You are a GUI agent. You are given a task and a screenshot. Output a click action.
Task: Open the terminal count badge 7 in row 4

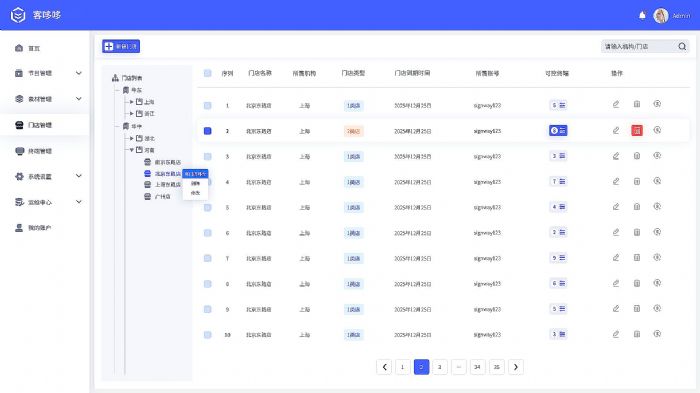click(558, 182)
